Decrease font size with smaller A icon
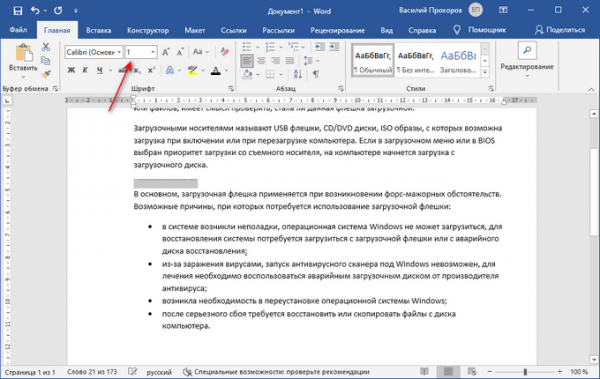 180,52
